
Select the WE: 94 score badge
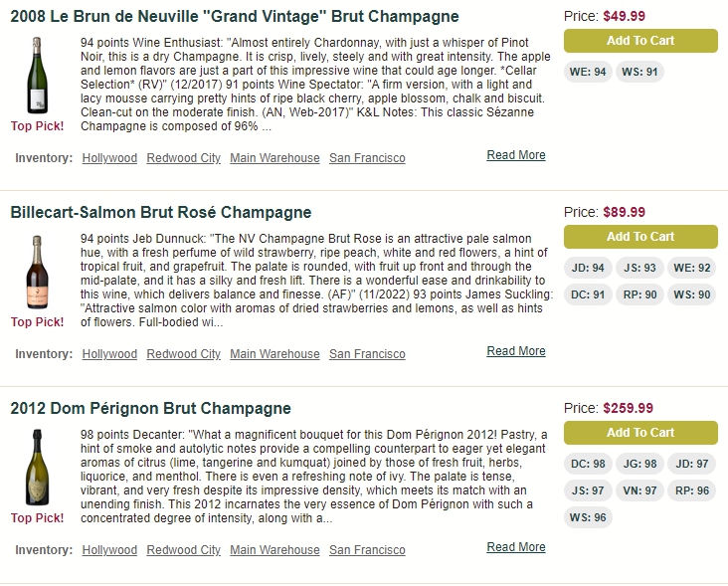pos(588,72)
